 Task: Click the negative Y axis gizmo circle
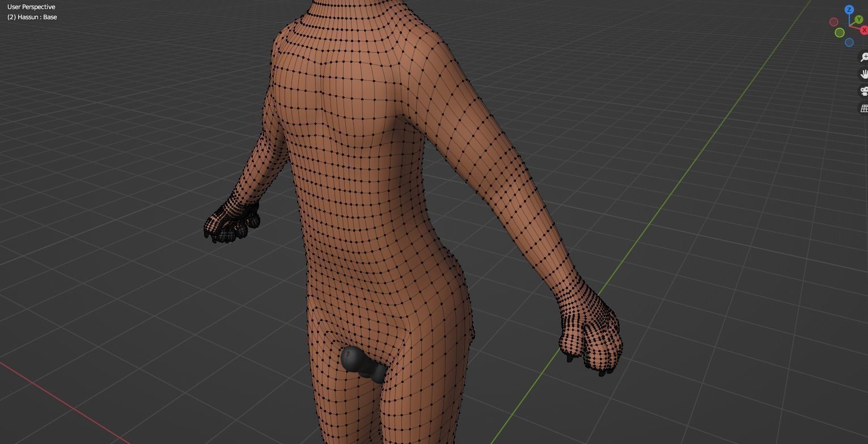pyautogui.click(x=840, y=32)
